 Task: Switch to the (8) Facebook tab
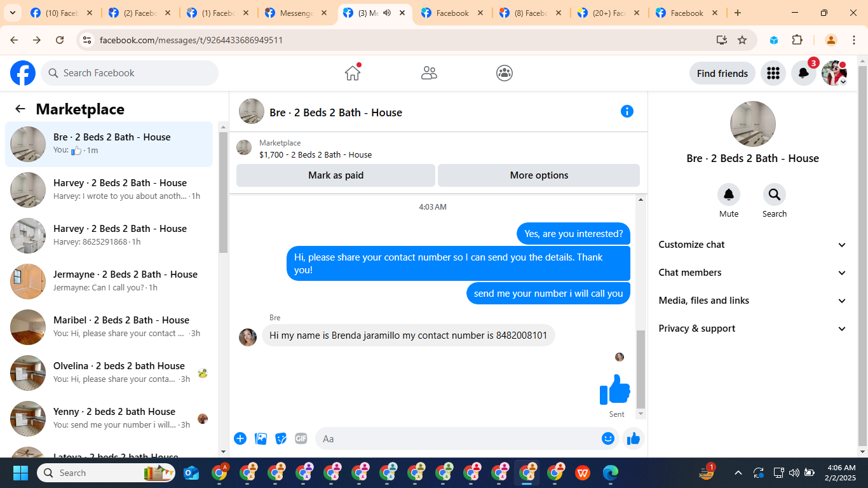pyautogui.click(x=531, y=13)
